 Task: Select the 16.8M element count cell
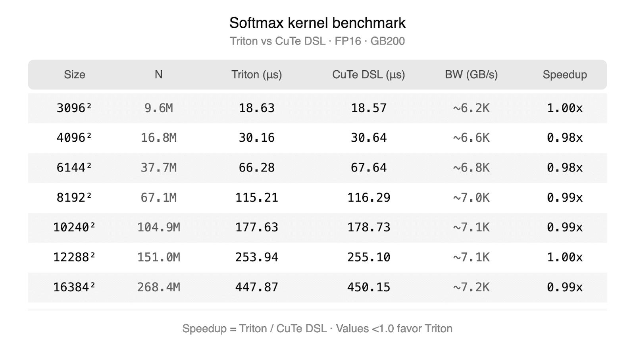158,138
